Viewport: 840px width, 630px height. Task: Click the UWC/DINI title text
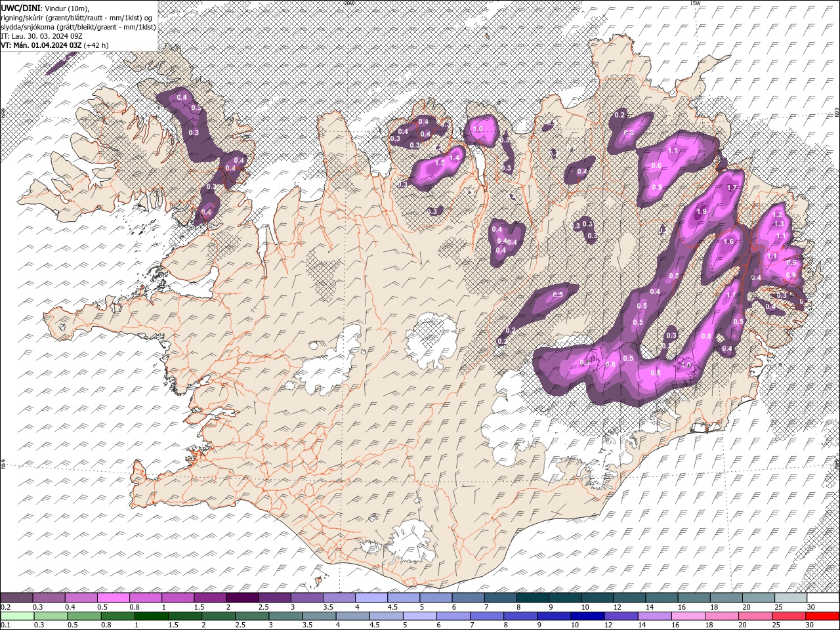tap(20, 7)
